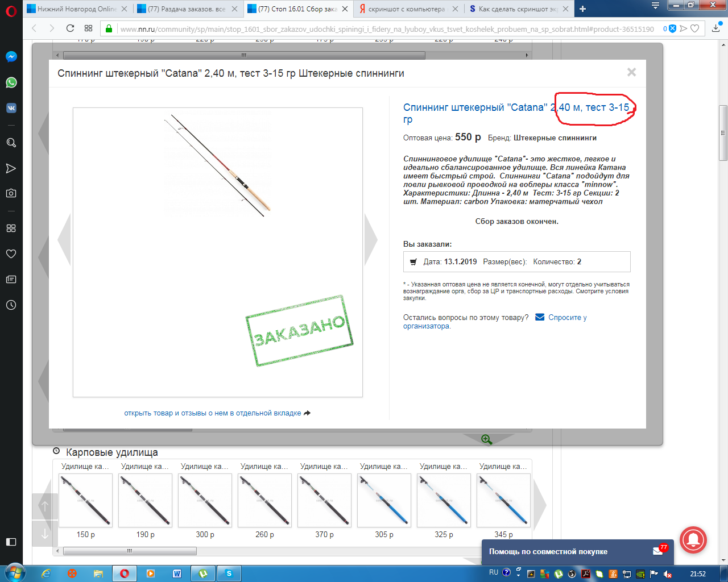
Task: Send page to My Flow
Action: click(x=684, y=28)
